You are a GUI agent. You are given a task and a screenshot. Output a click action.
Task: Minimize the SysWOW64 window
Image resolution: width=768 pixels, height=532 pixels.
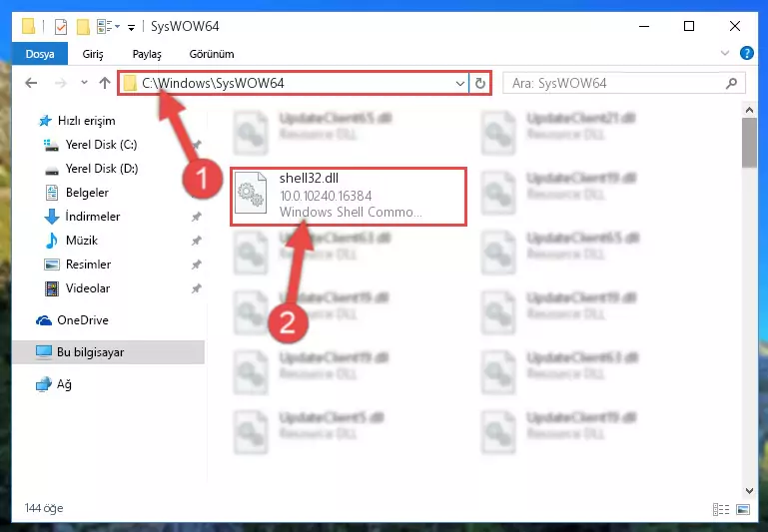[x=644, y=26]
